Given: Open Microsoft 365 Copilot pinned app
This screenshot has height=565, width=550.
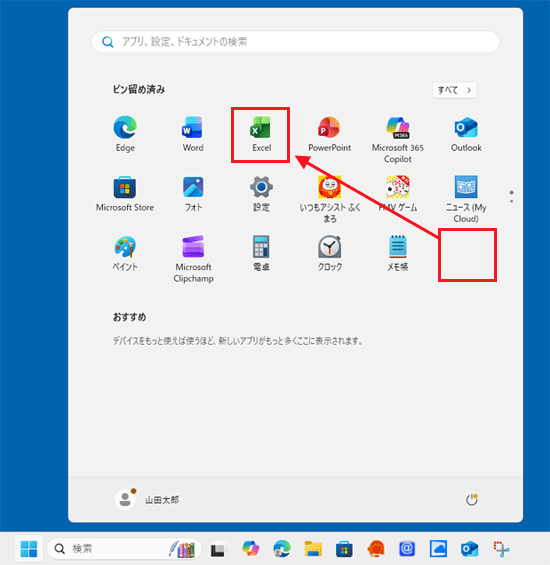Looking at the screenshot, I should click(398, 139).
